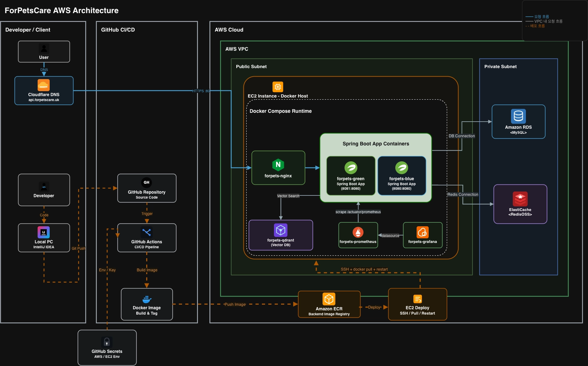This screenshot has height=366, width=588.
Task: Click the EC2 Instance chip icon
Action: coord(278,87)
